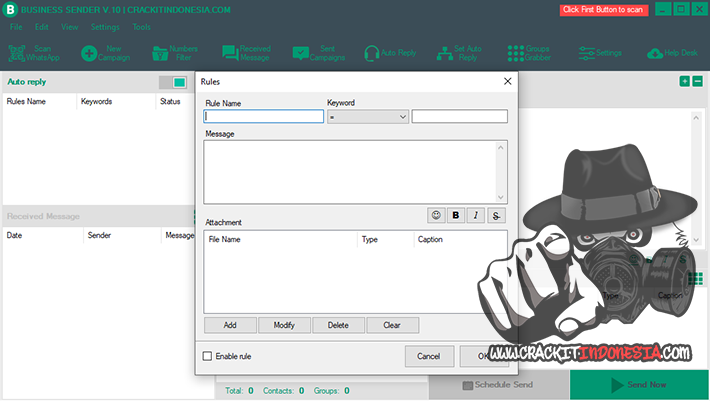
Task: Apply italic formatting to the message
Action: click(477, 215)
